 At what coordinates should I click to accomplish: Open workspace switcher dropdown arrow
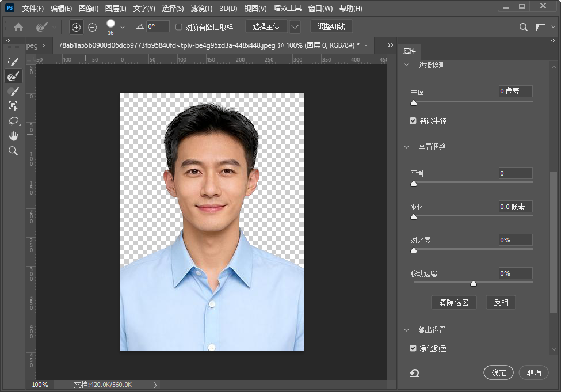[553, 27]
